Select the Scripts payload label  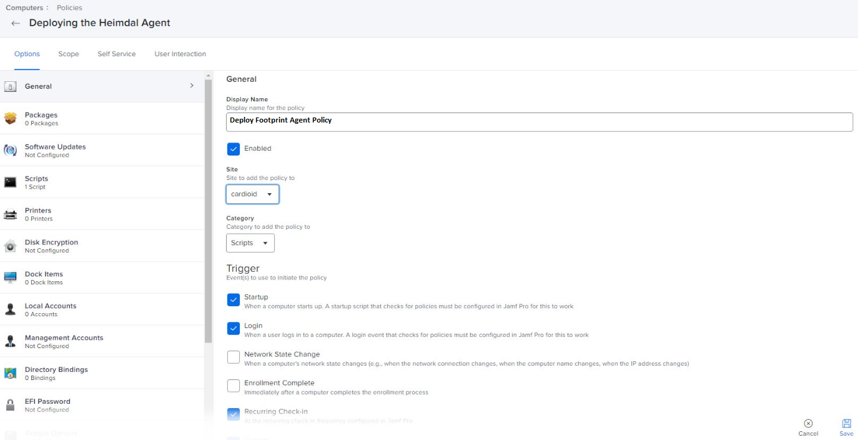coord(36,179)
